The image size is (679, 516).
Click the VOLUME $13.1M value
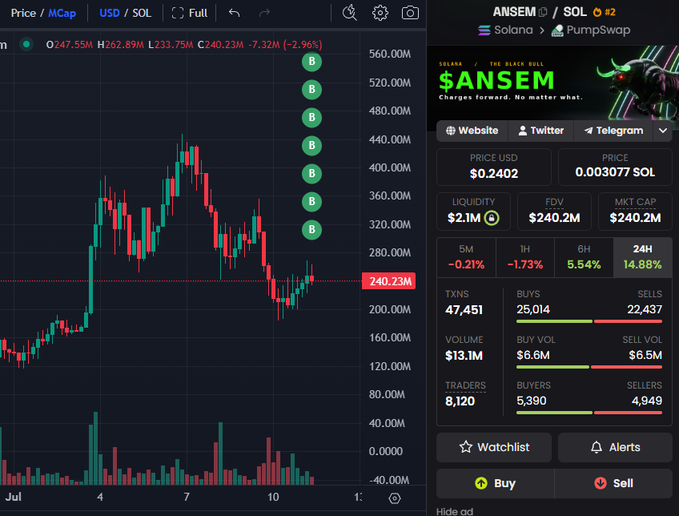pyautogui.click(x=464, y=356)
